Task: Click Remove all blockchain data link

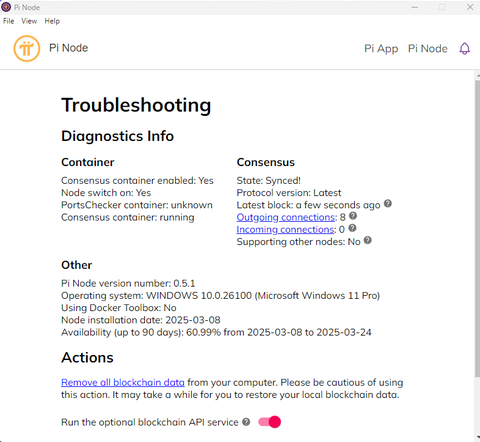Action: (123, 382)
